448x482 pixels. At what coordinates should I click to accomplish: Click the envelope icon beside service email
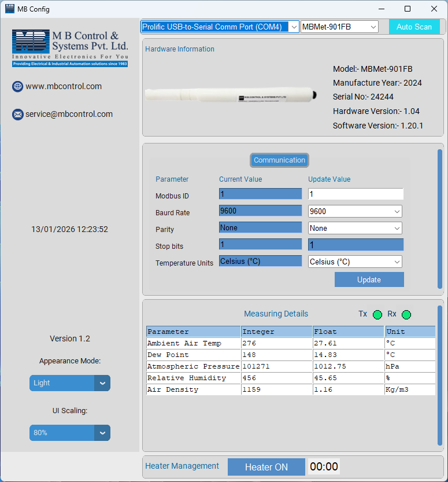click(x=17, y=115)
